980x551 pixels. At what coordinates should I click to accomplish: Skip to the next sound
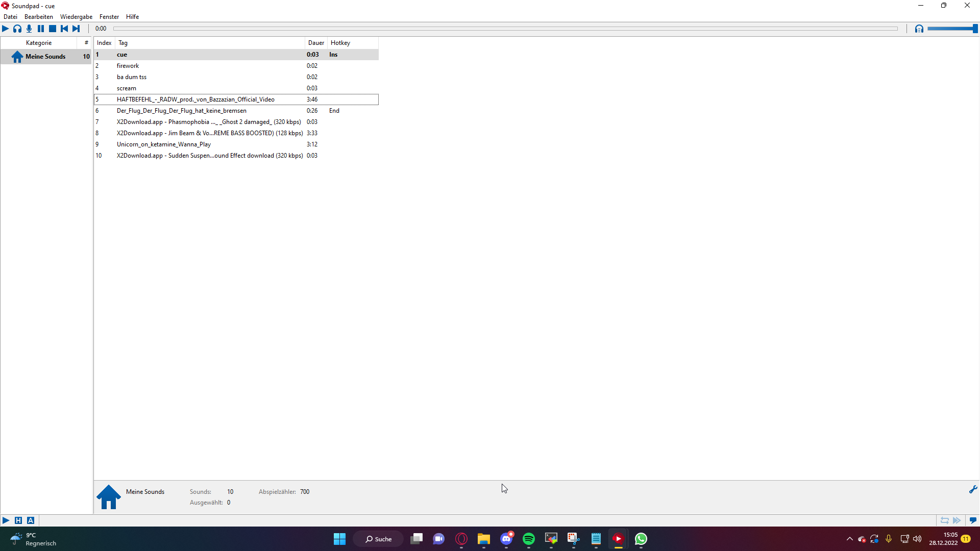tap(76, 29)
